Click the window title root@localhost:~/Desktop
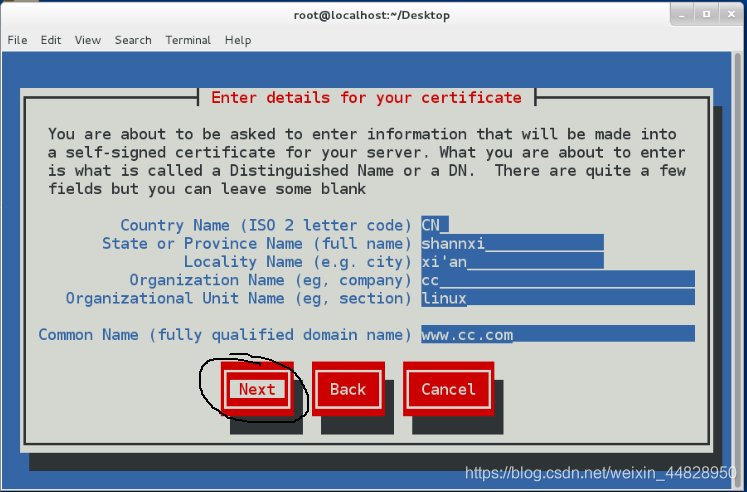 coord(372,15)
